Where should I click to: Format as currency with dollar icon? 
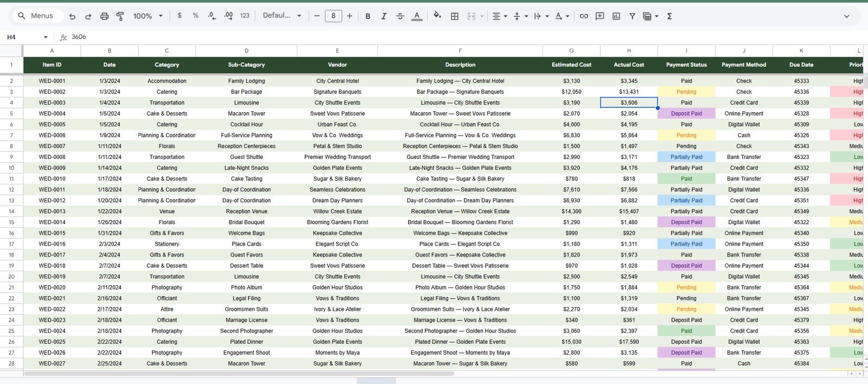180,16
